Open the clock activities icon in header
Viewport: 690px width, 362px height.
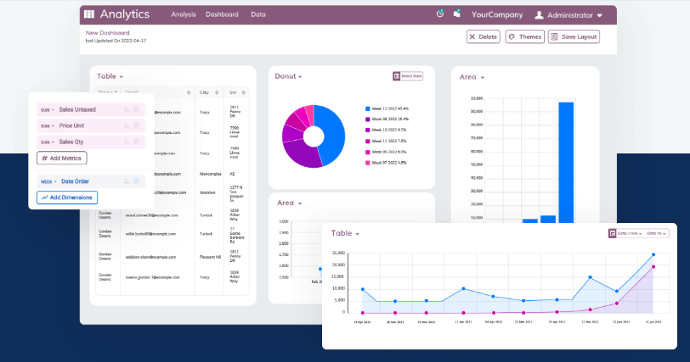point(440,14)
